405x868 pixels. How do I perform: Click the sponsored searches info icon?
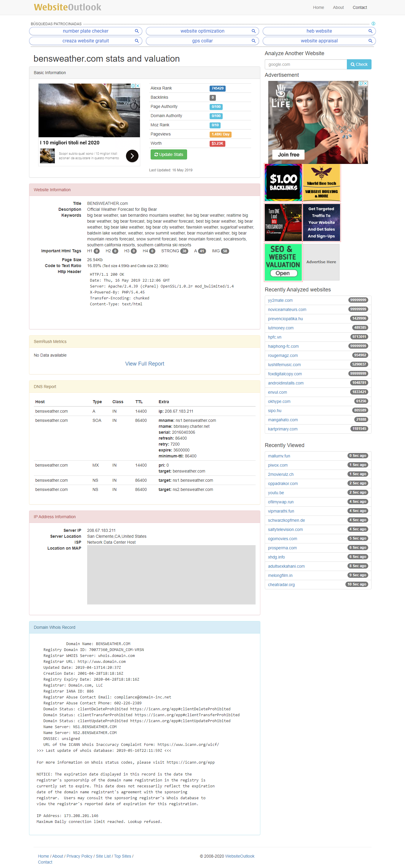(x=373, y=24)
